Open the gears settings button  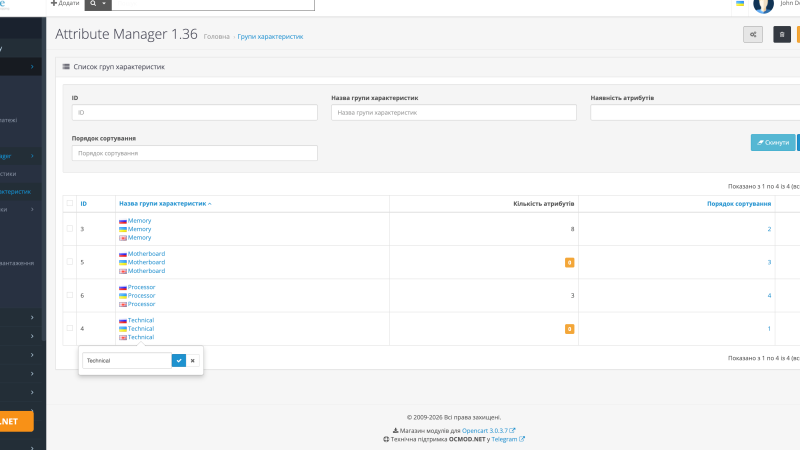point(753,35)
